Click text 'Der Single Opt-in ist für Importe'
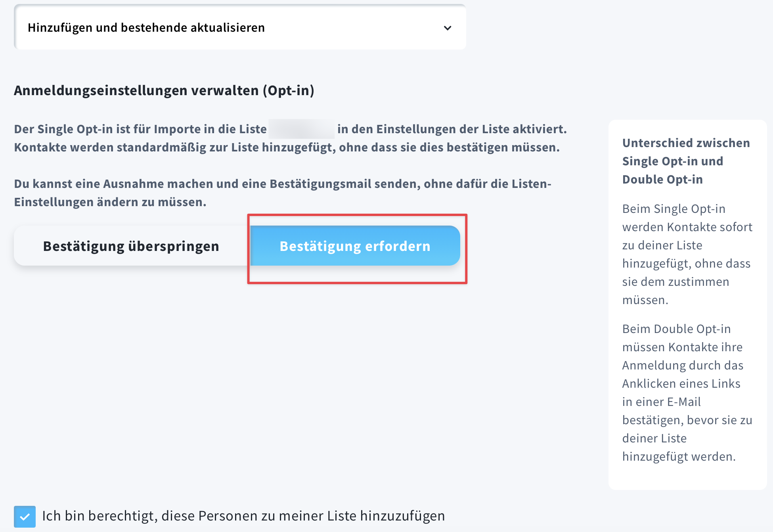Viewport: 773px width, 532px height. [x=290, y=138]
